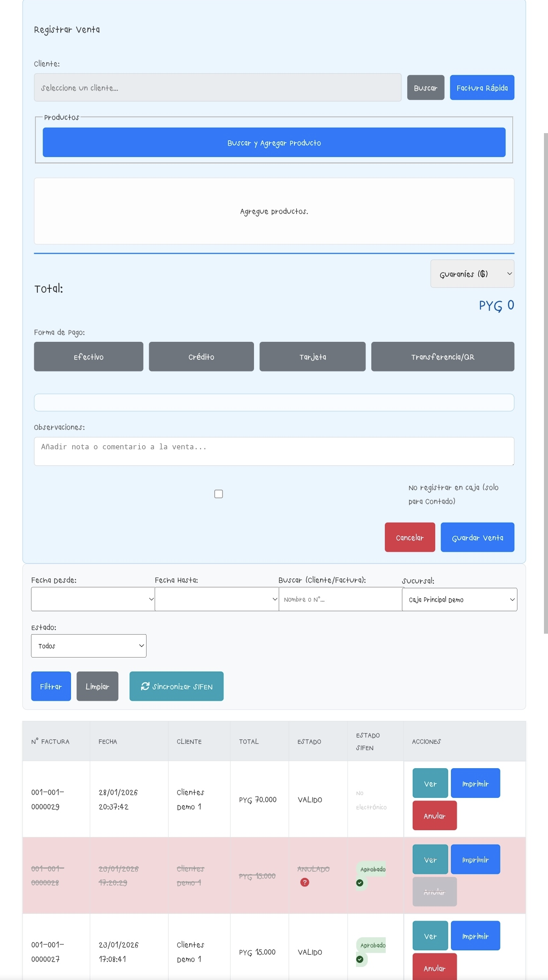Click the Limpiar button

coord(98,686)
